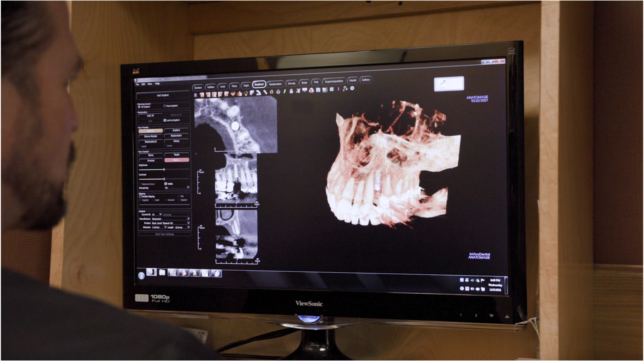Click the Add Implant button
This screenshot has height=361, width=644.
point(163,95)
